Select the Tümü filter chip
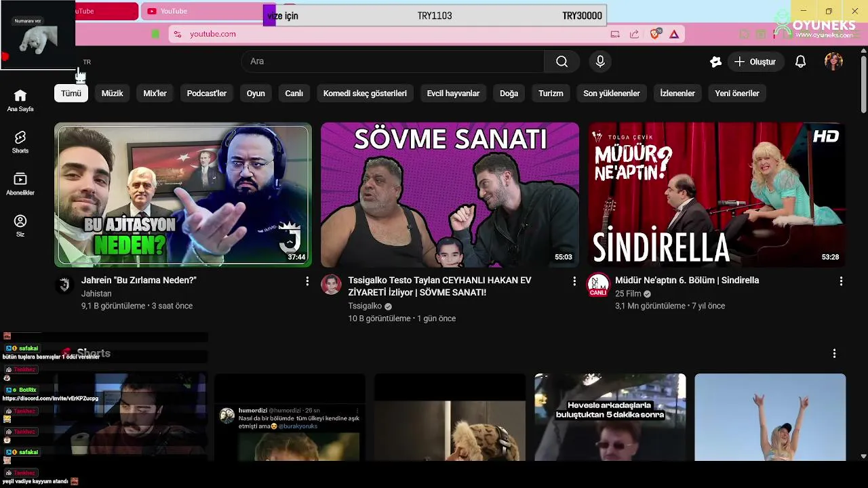This screenshot has height=488, width=868. click(71, 94)
